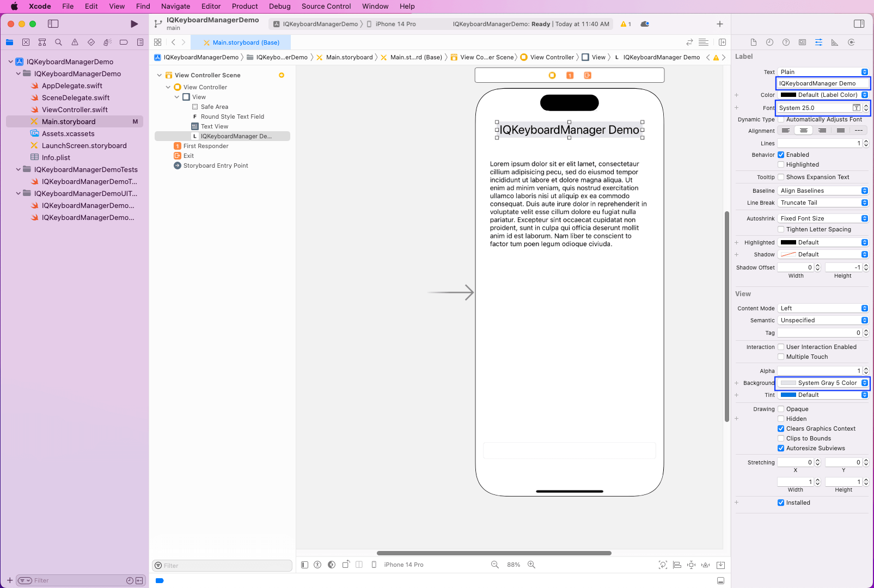Viewport: 874px width, 588px height.
Task: Click the Run (play) button
Action: click(134, 24)
